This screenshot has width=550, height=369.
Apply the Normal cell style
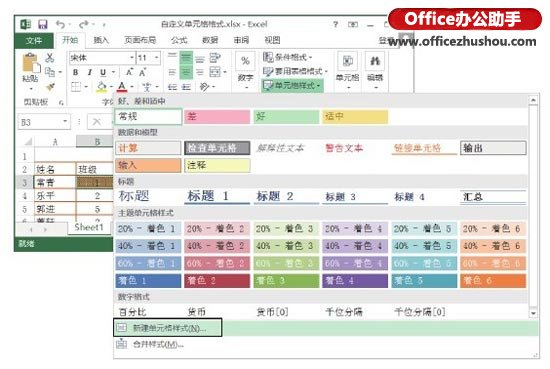click(148, 117)
